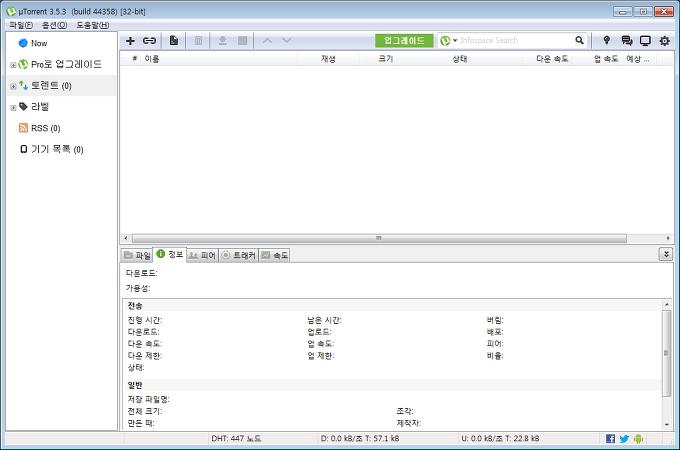680x450 pixels.
Task: Select Pro로 업그레이드 in the sidebar
Action: tap(66, 64)
